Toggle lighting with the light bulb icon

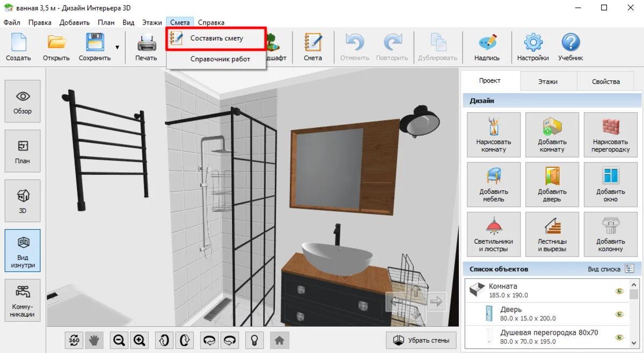point(255,340)
